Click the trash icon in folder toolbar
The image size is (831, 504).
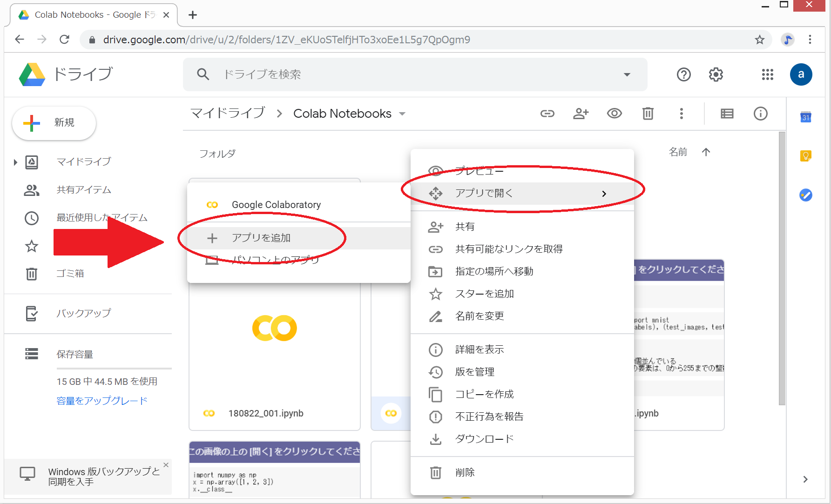point(648,114)
